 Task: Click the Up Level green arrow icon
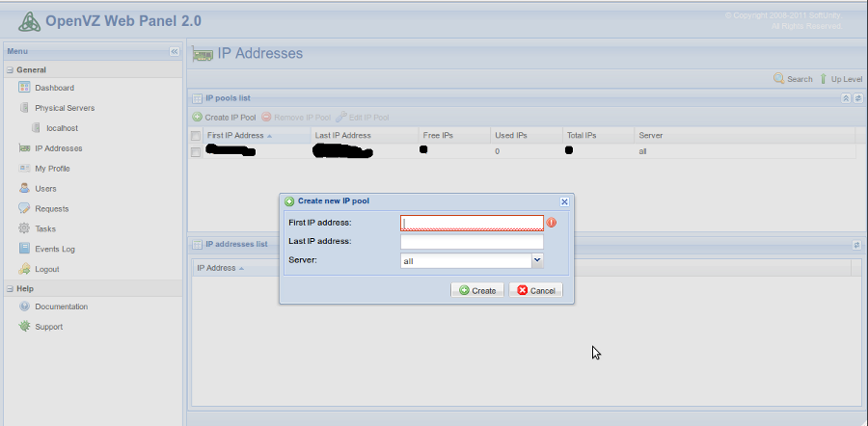click(824, 79)
